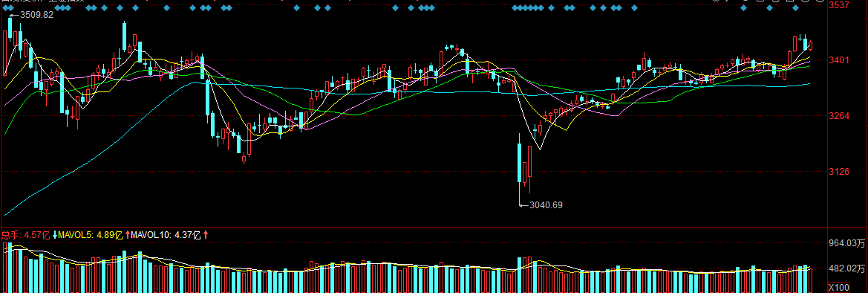This screenshot has height=293, width=868.
Task: Click the red up arrow after MAVOL5 value
Action: (x=128, y=235)
